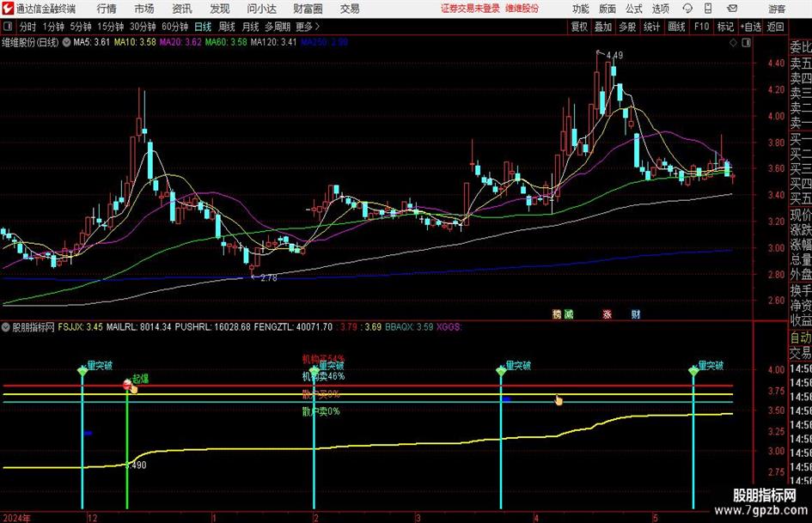
Task: Expand the 维维股份(日线) indicator dropdown arrow
Action: coord(66,42)
